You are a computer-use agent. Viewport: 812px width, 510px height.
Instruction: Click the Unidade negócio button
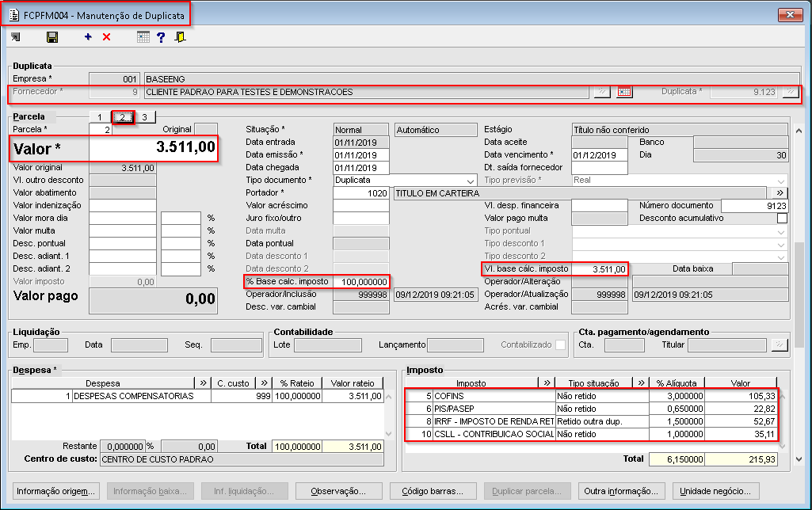[715, 491]
